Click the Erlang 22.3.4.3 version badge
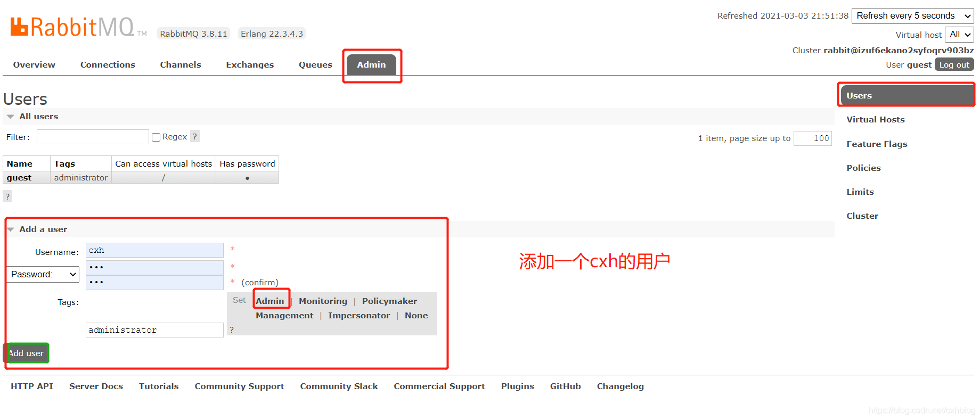Screen dimensions: 980x420 point(272,34)
